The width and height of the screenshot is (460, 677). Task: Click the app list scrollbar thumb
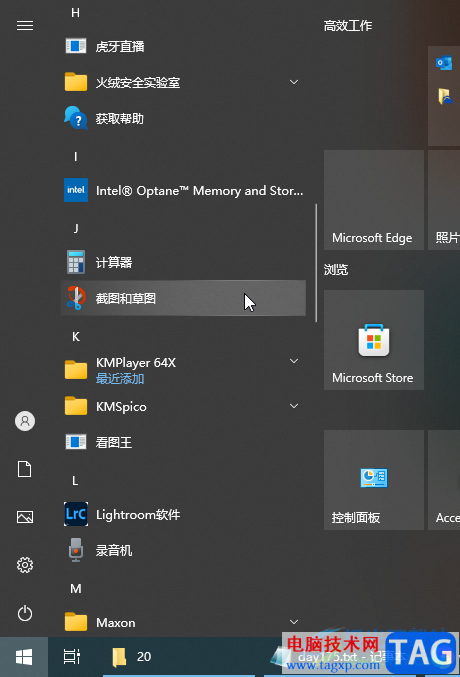[316, 263]
